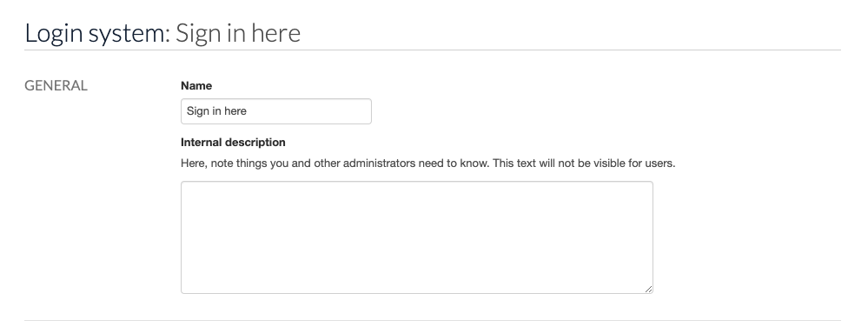868x327 pixels.
Task: Click the text area resize handle
Action: 648,289
